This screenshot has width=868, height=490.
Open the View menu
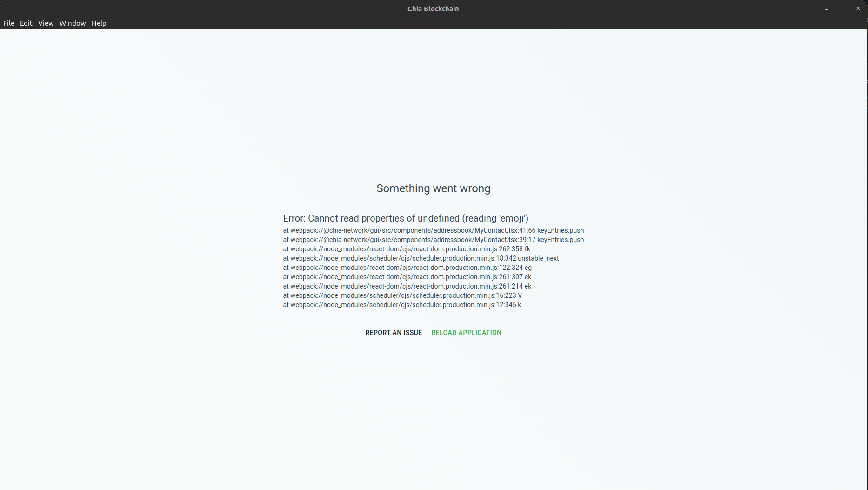45,23
